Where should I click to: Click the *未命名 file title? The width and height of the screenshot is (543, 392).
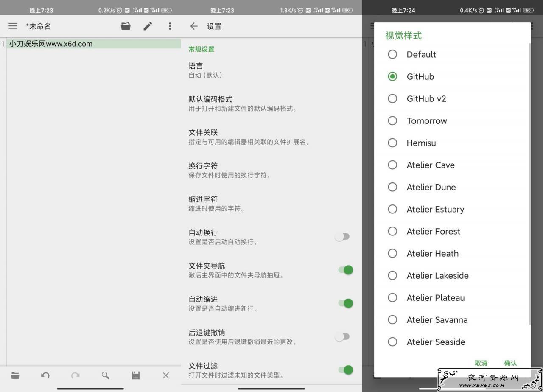pos(39,26)
